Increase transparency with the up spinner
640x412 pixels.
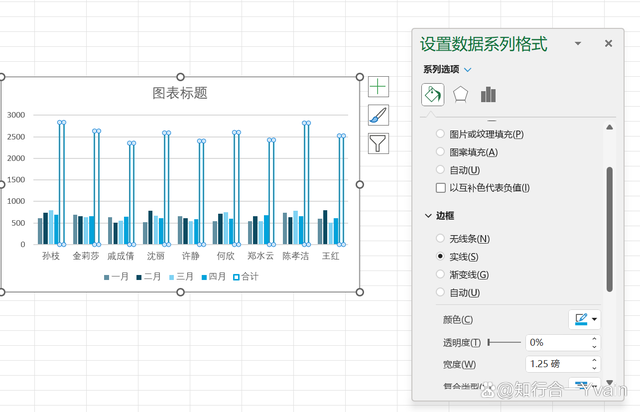594,339
